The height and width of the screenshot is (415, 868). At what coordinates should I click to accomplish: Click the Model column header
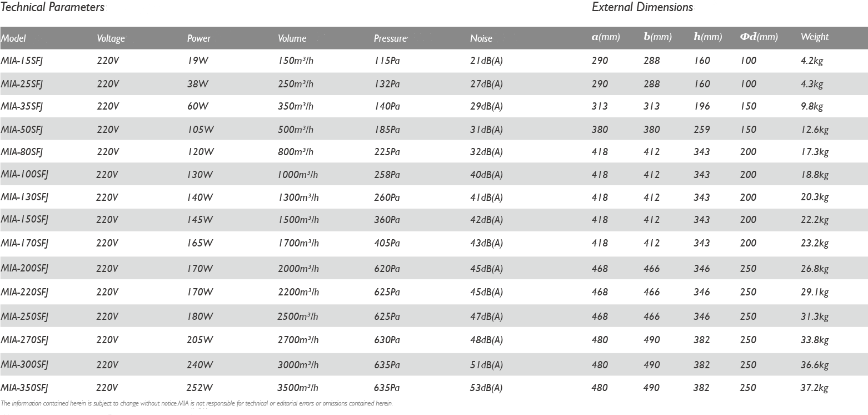(x=13, y=38)
